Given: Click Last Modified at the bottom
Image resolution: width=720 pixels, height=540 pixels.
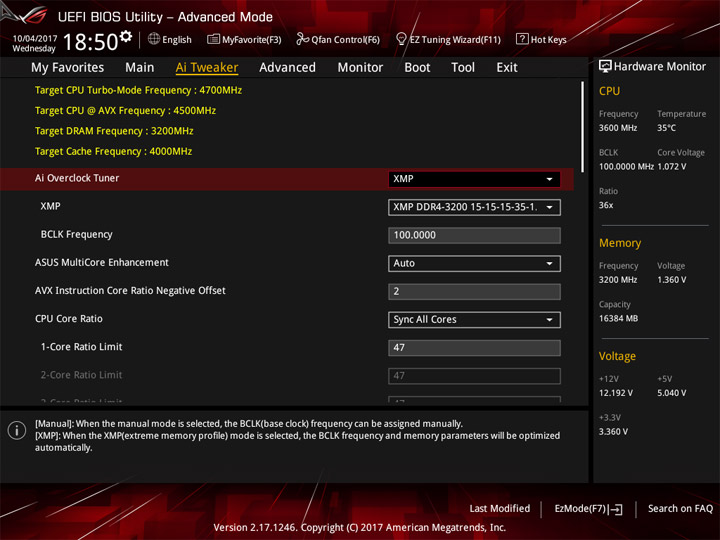Looking at the screenshot, I should pyautogui.click(x=500, y=508).
